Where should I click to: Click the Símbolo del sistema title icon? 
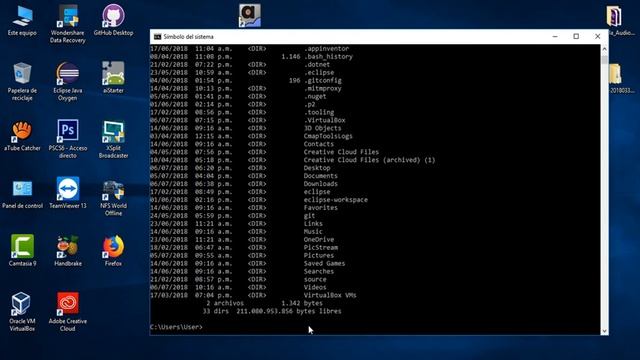(x=157, y=37)
